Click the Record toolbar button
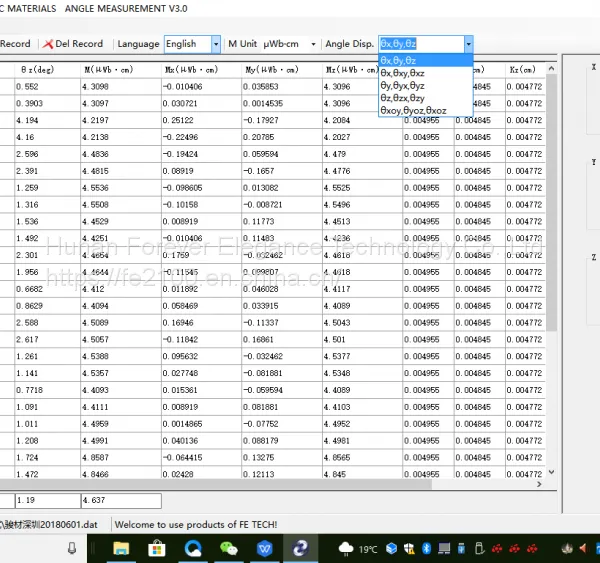This screenshot has width=600, height=563. [15, 44]
